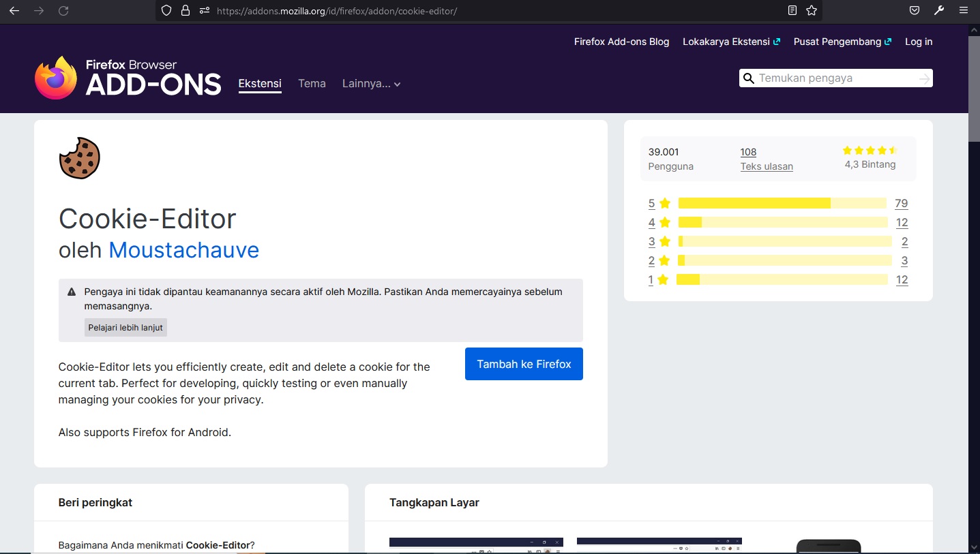This screenshot has height=554, width=980.
Task: Open the Pocket save icon
Action: tap(915, 11)
